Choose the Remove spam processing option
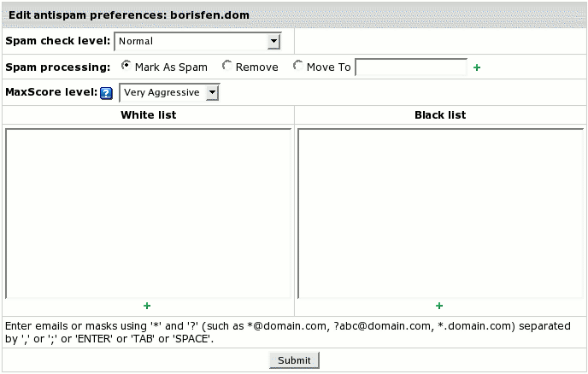 [227, 66]
